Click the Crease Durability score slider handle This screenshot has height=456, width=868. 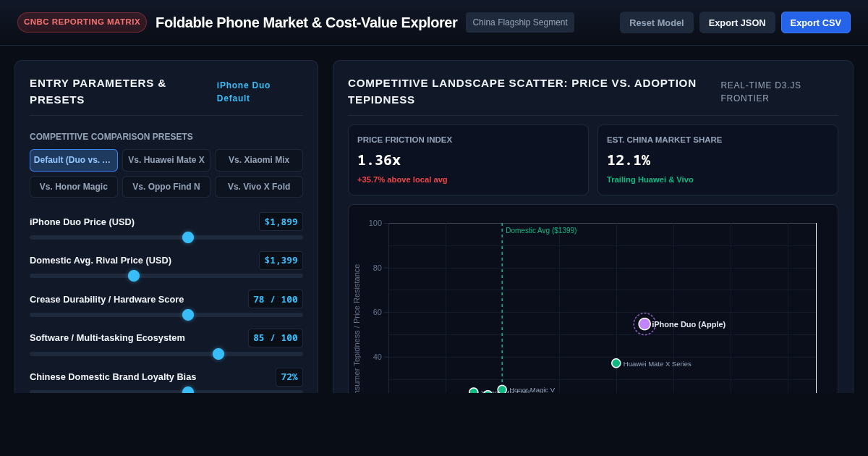(x=188, y=315)
